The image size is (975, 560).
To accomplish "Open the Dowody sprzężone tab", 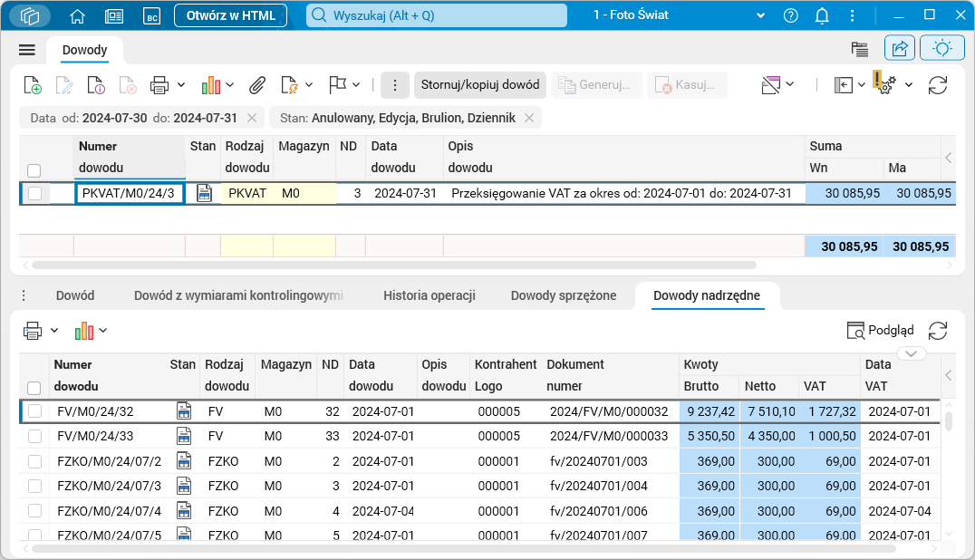I will tap(563, 295).
